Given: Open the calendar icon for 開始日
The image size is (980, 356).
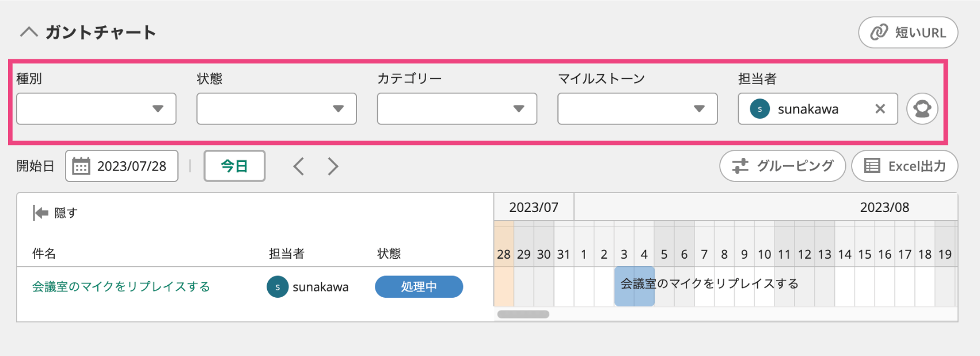Looking at the screenshot, I should [x=81, y=166].
